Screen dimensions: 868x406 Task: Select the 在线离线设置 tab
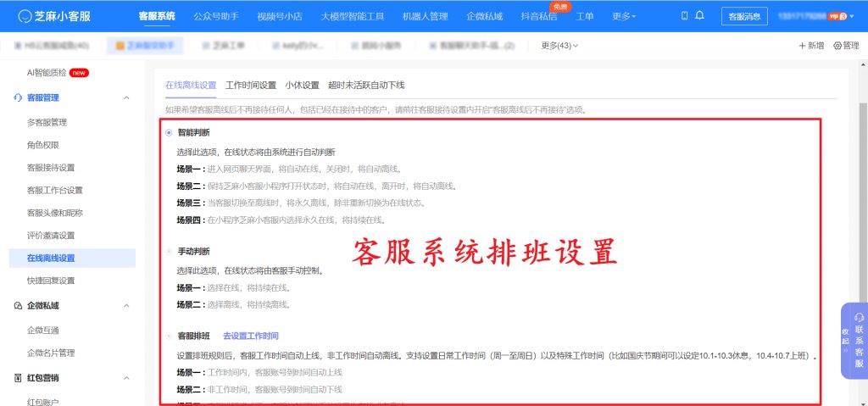pos(191,86)
